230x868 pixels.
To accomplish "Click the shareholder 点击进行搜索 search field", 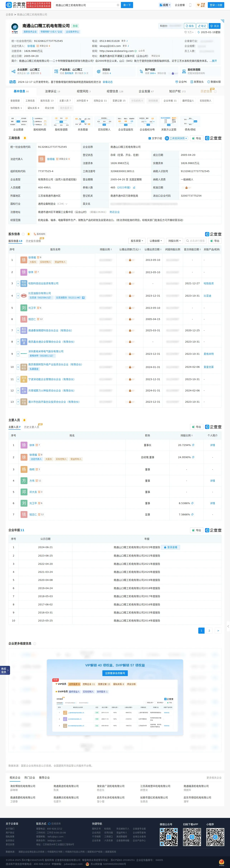I will tap(196, 241).
